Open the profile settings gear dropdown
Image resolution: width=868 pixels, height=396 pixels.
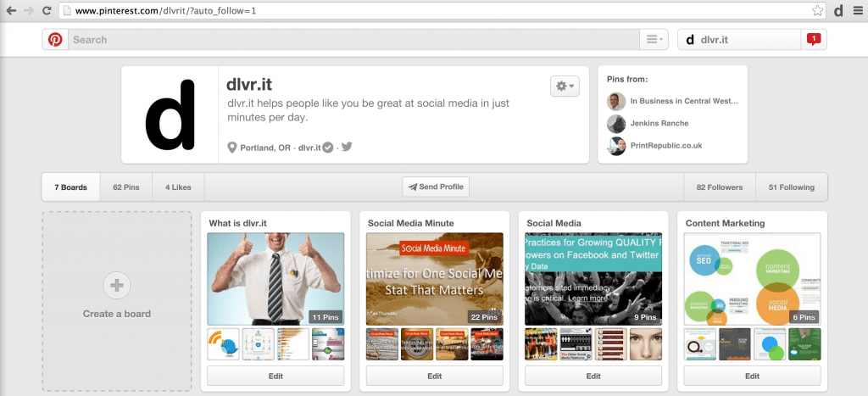pos(565,86)
